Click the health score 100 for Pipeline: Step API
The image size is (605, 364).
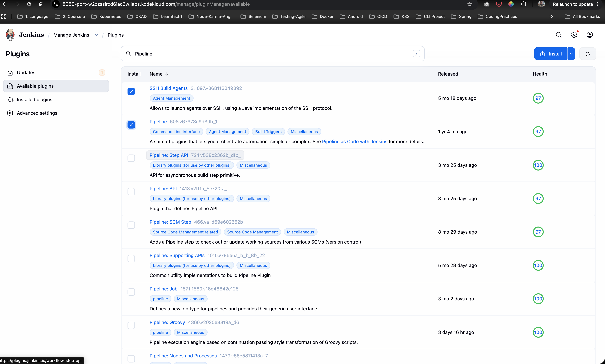538,165
